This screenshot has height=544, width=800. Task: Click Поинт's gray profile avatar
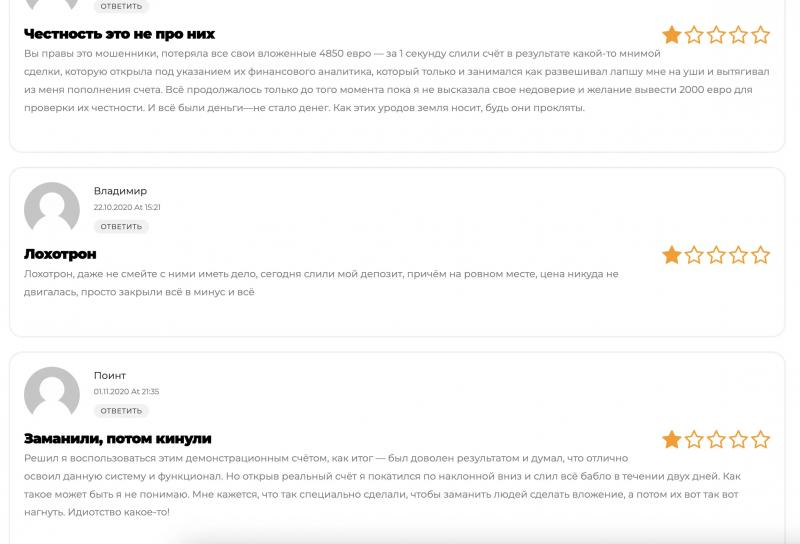pyautogui.click(x=52, y=393)
